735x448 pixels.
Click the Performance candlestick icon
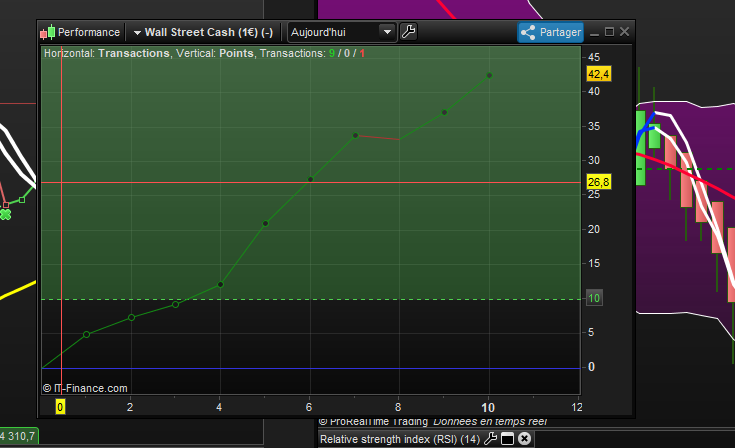[48, 32]
